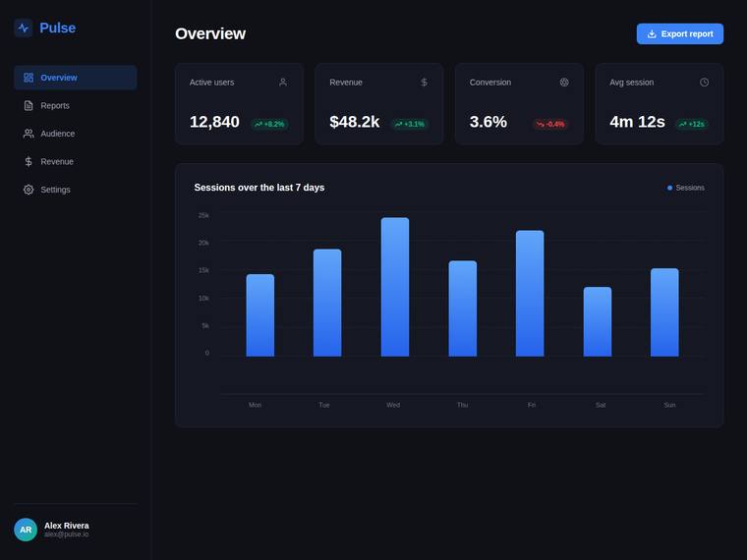Click the Revenue card label

[346, 83]
